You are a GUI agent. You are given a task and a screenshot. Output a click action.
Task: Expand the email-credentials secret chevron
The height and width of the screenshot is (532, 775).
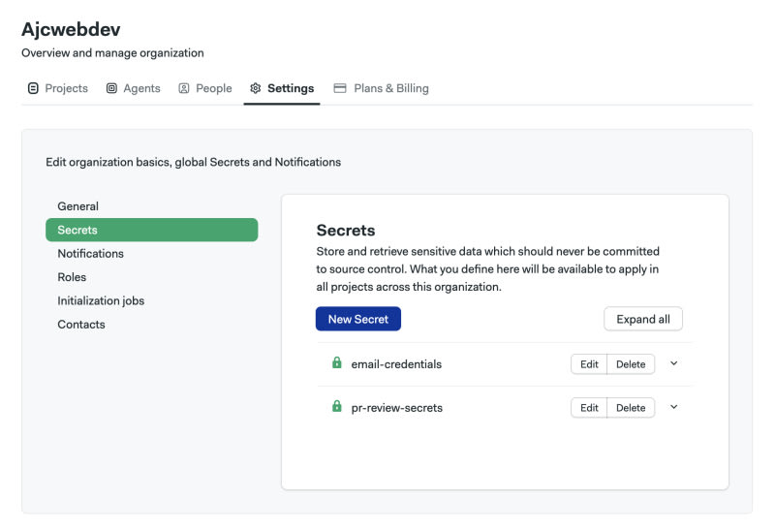coord(674,363)
